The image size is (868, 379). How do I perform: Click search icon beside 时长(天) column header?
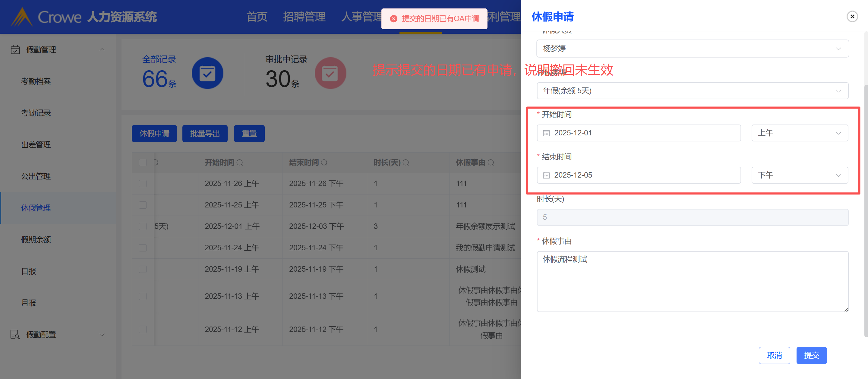tap(406, 163)
